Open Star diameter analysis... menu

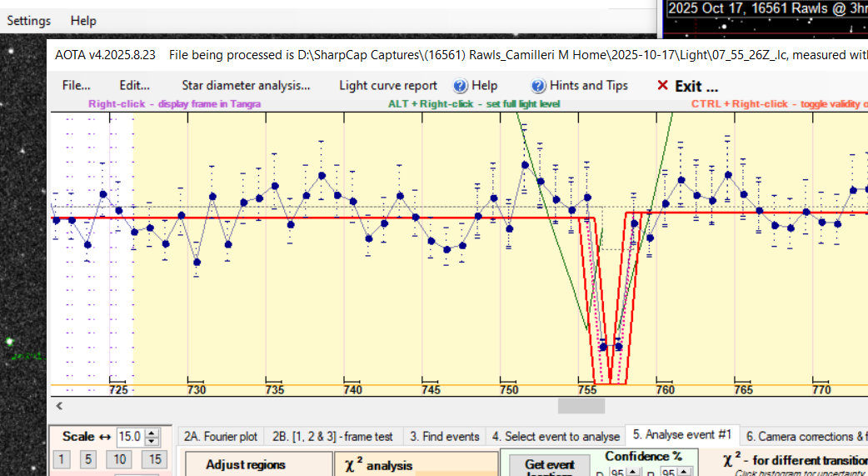[x=246, y=86]
